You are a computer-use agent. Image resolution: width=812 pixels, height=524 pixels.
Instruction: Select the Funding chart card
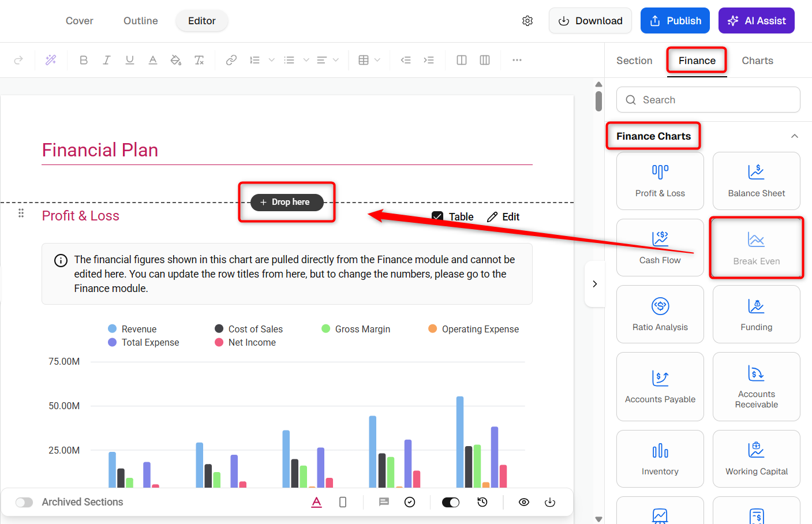click(757, 315)
